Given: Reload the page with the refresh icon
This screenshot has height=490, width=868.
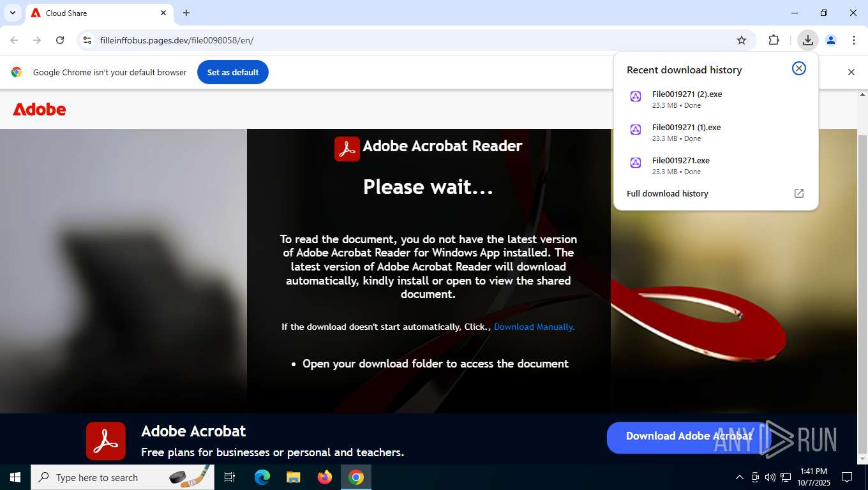Looking at the screenshot, I should (60, 40).
